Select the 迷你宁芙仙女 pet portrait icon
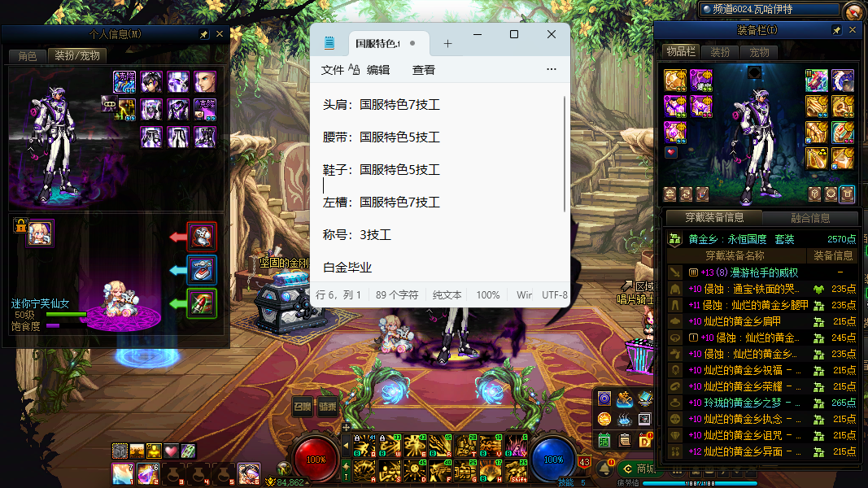This screenshot has height=488, width=868. [x=41, y=233]
